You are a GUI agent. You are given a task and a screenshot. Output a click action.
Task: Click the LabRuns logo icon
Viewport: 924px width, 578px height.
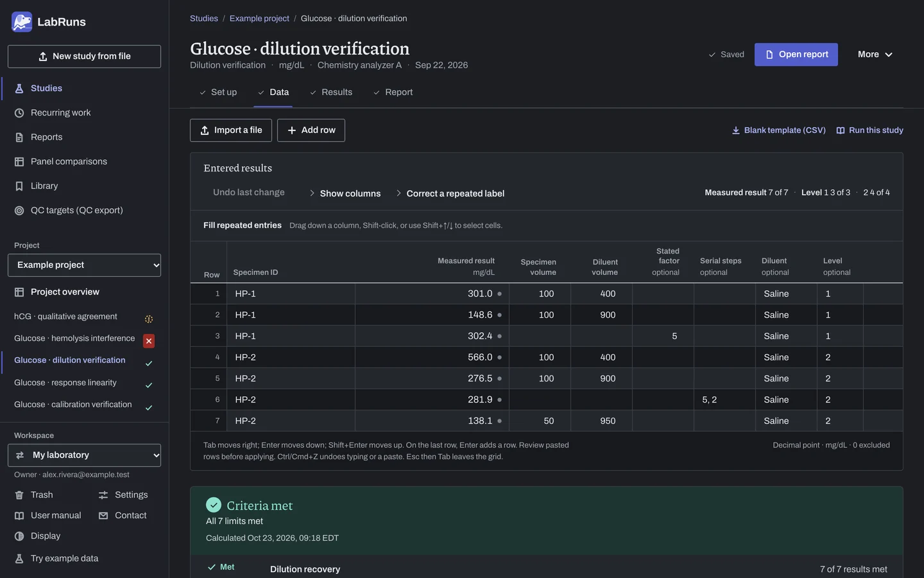click(22, 22)
